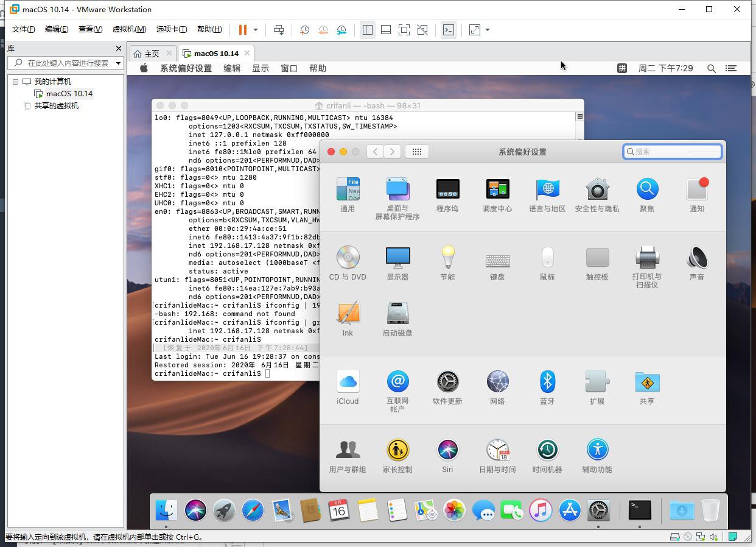
Task: Open Siri preferences
Action: [447, 456]
